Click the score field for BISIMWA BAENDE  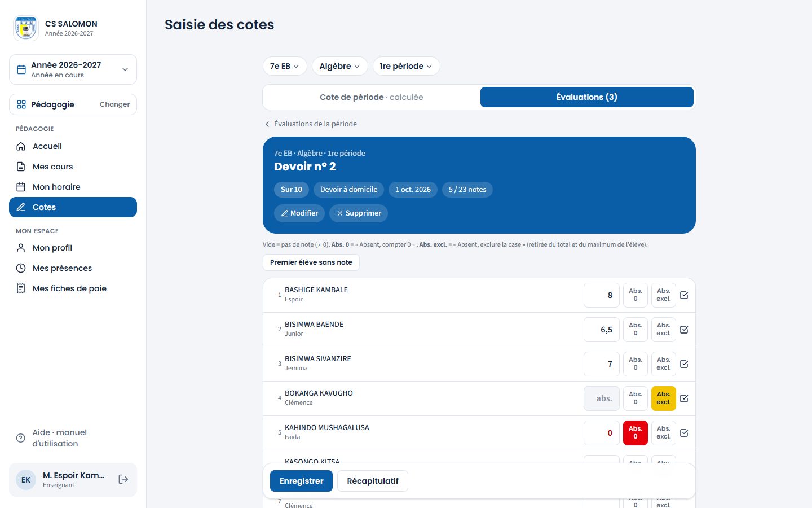pyautogui.click(x=602, y=330)
